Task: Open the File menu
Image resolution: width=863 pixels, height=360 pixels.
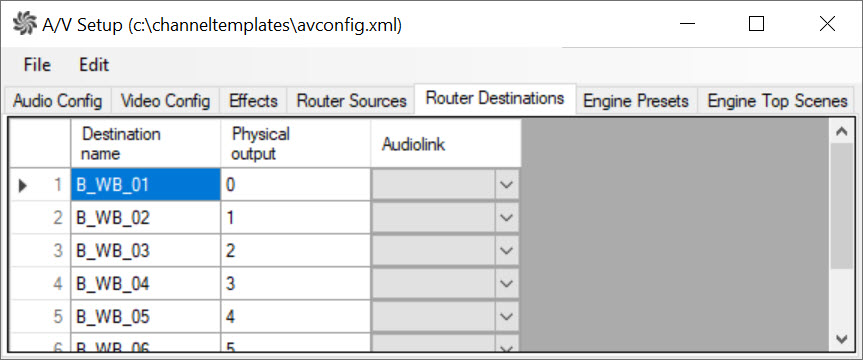Action: (37, 65)
